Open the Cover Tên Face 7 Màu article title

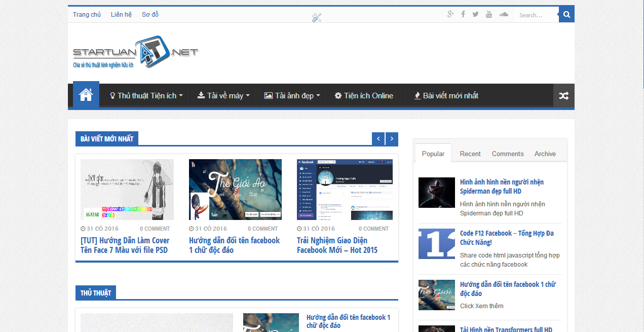[x=125, y=245]
